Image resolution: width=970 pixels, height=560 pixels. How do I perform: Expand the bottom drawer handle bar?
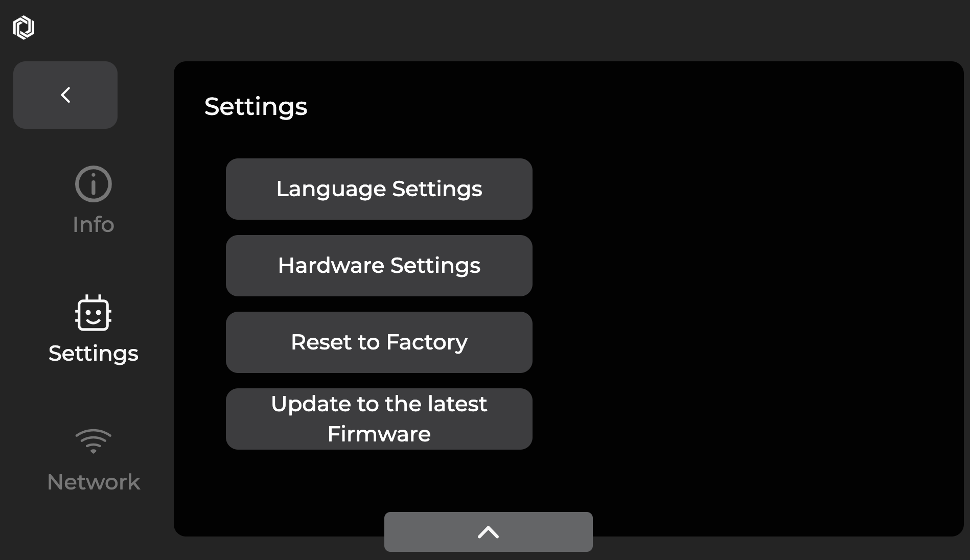(x=489, y=532)
